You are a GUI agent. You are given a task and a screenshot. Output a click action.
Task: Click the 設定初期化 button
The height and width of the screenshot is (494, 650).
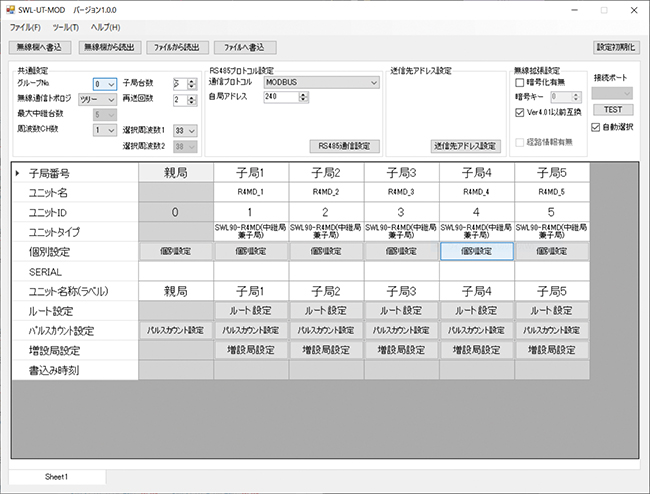coord(616,47)
